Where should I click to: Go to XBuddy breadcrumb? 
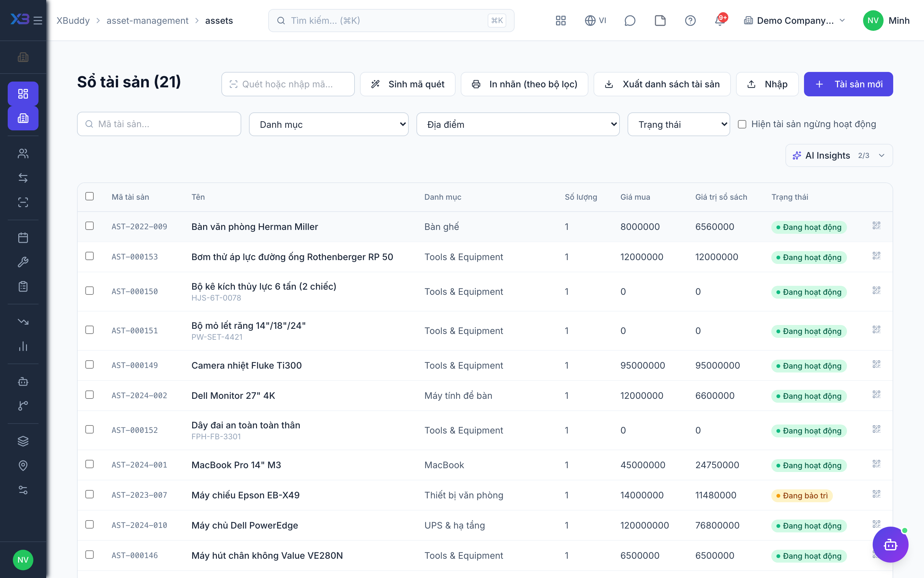tap(73, 21)
